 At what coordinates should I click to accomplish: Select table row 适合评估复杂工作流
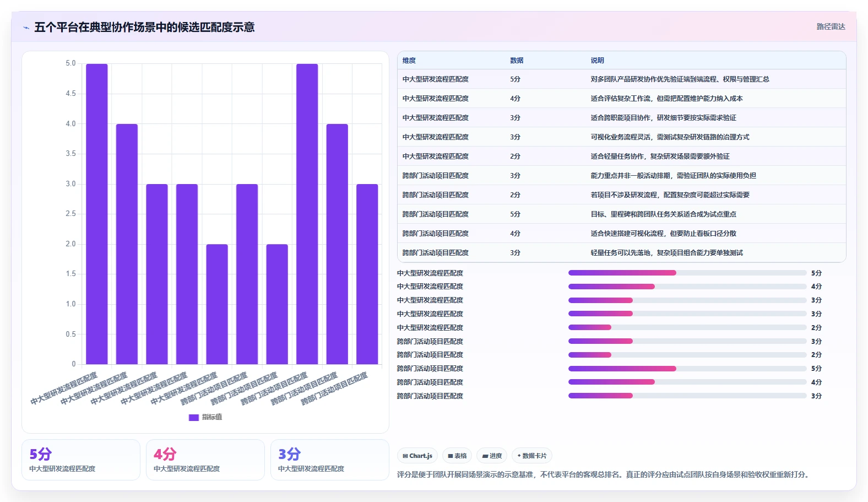coord(621,99)
